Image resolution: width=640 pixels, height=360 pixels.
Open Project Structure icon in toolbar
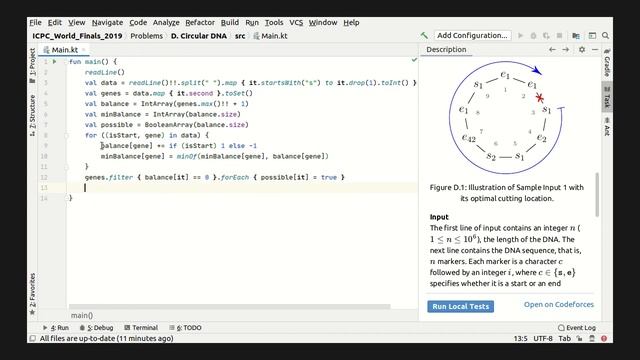point(576,36)
